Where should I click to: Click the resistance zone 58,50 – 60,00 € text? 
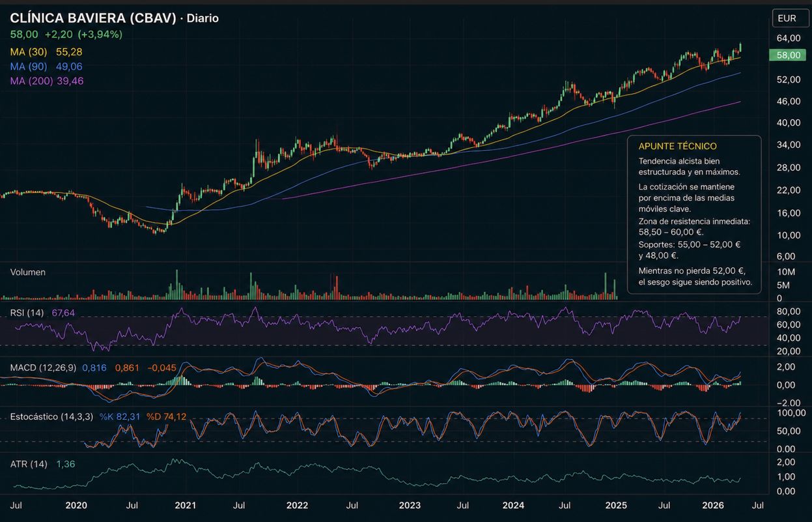[x=694, y=226]
